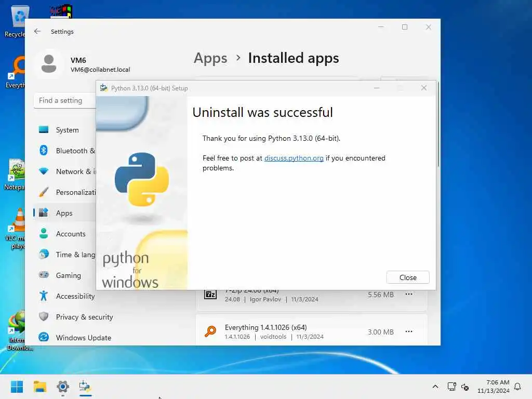Select the Everything 1.4.1.1026 (x64) entry name
The height and width of the screenshot is (399, 532).
pos(265,327)
